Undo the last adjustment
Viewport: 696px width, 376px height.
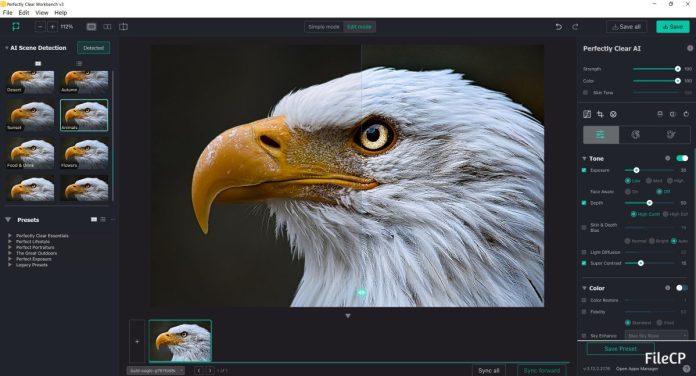(558, 27)
